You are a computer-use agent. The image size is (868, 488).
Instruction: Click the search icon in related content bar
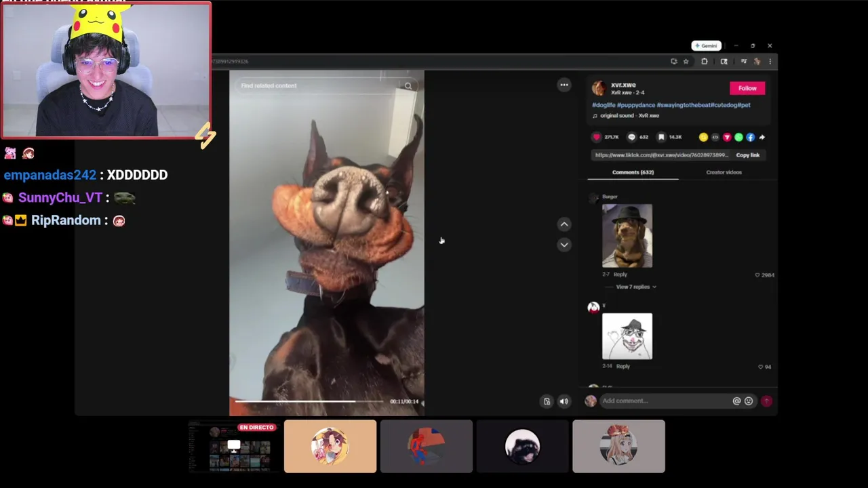pyautogui.click(x=408, y=86)
